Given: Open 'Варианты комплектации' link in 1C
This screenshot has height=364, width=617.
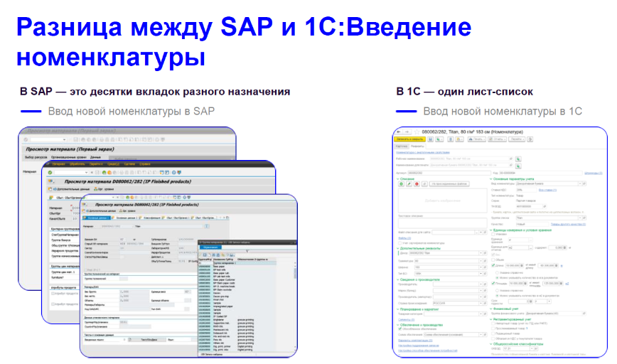Looking at the screenshot, I should pos(415,341).
